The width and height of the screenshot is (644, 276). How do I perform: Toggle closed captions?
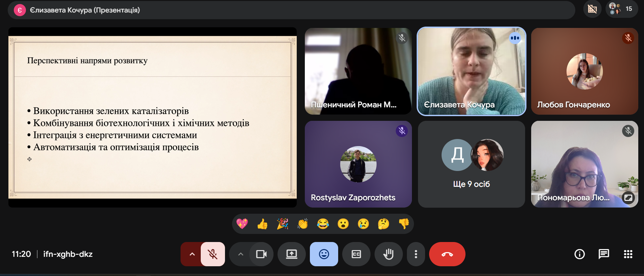coord(356,254)
